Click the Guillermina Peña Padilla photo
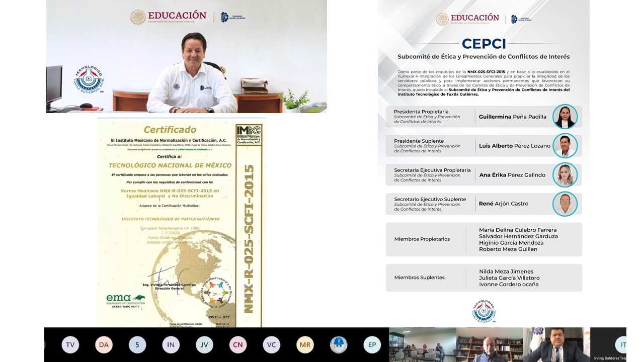Screen dimensions: 644x362 click(x=565, y=117)
